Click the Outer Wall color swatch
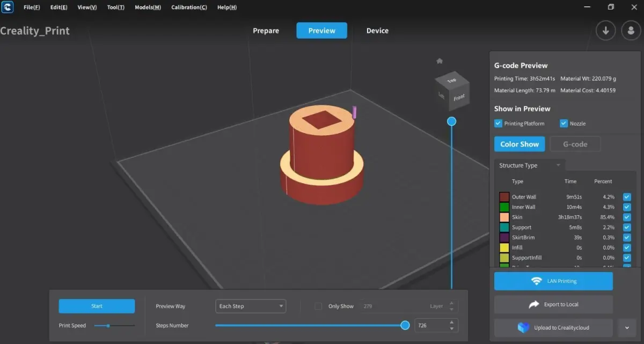 pos(504,197)
